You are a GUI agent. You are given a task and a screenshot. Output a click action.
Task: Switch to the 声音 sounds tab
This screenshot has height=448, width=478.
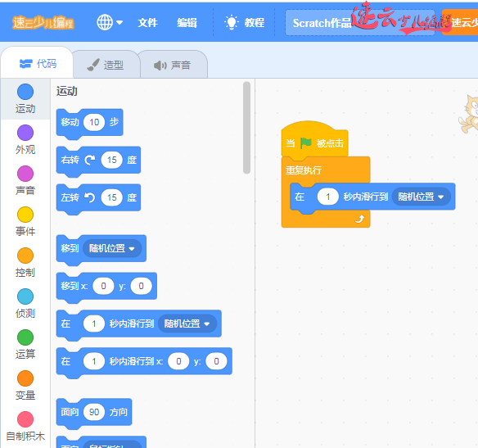point(173,65)
